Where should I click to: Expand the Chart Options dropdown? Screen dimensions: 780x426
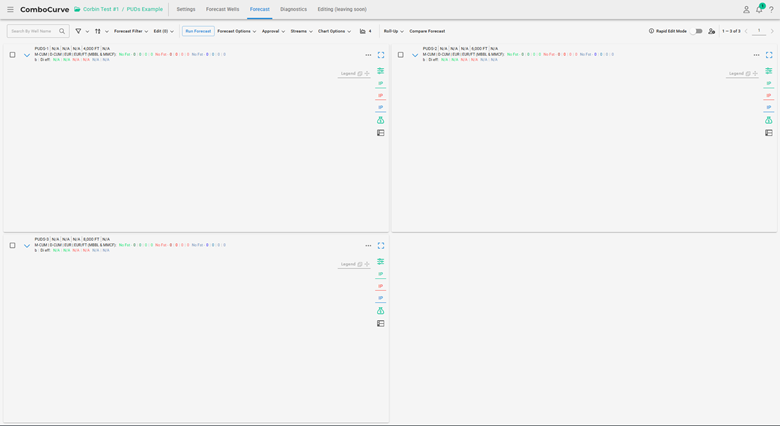[334, 31]
